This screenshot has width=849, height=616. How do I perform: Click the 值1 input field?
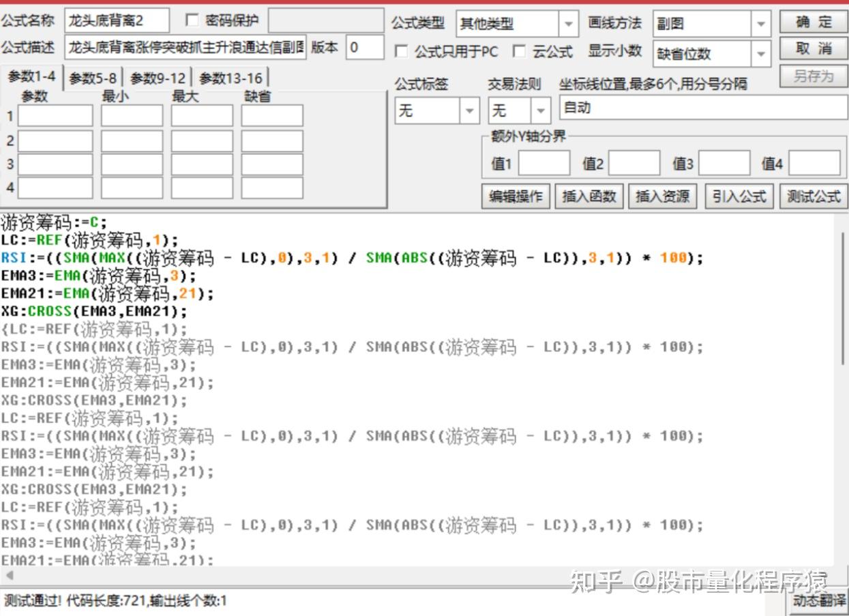[544, 164]
